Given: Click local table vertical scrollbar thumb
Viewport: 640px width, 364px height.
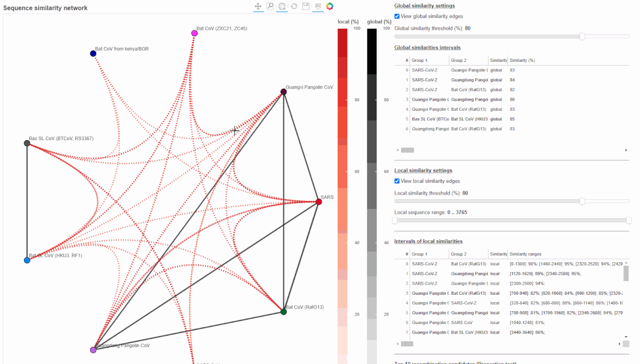Looking at the screenshot, I should 626,273.
